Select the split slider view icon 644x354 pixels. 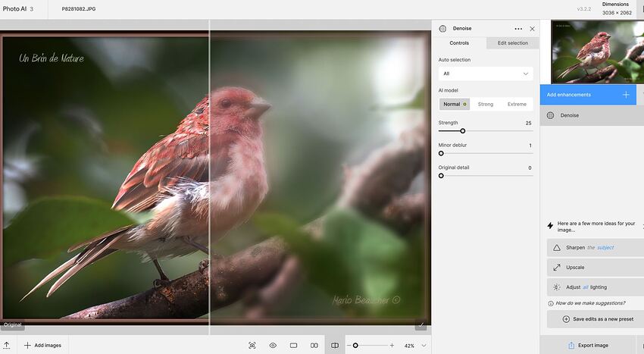tap(335, 345)
